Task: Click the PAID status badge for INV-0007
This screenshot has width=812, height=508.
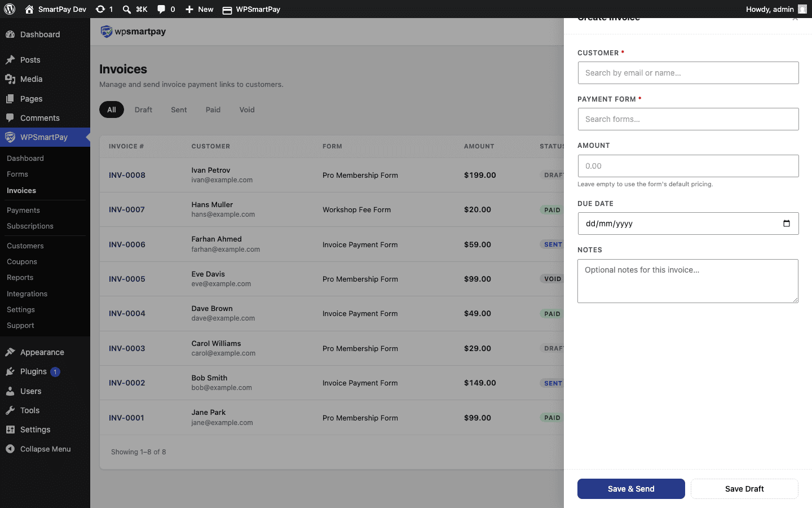Action: [552, 210]
